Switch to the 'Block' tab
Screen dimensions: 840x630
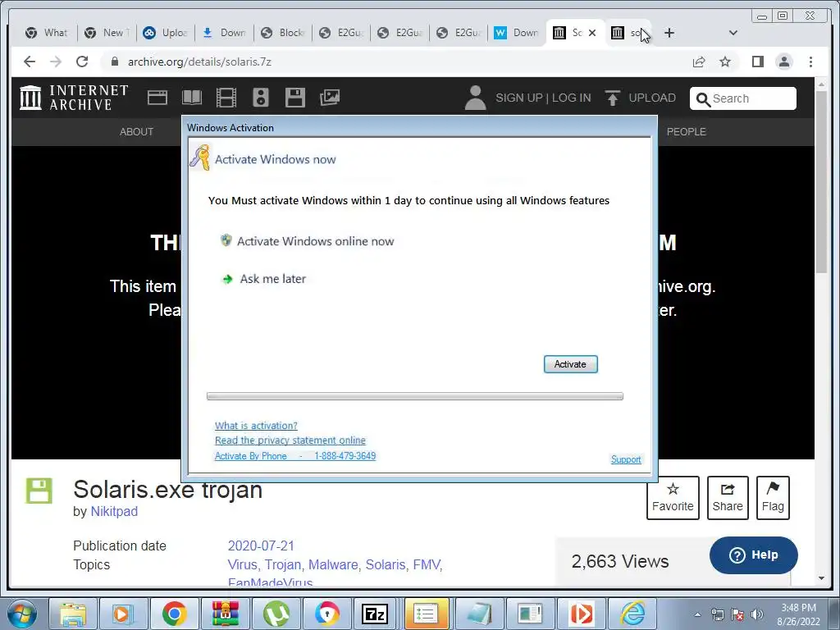click(x=282, y=33)
